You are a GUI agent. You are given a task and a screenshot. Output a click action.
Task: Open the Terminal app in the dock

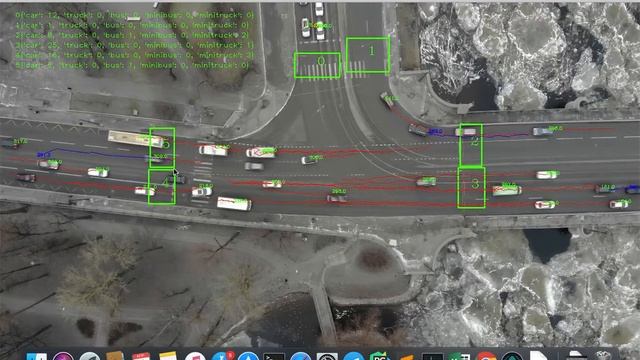coord(274,357)
